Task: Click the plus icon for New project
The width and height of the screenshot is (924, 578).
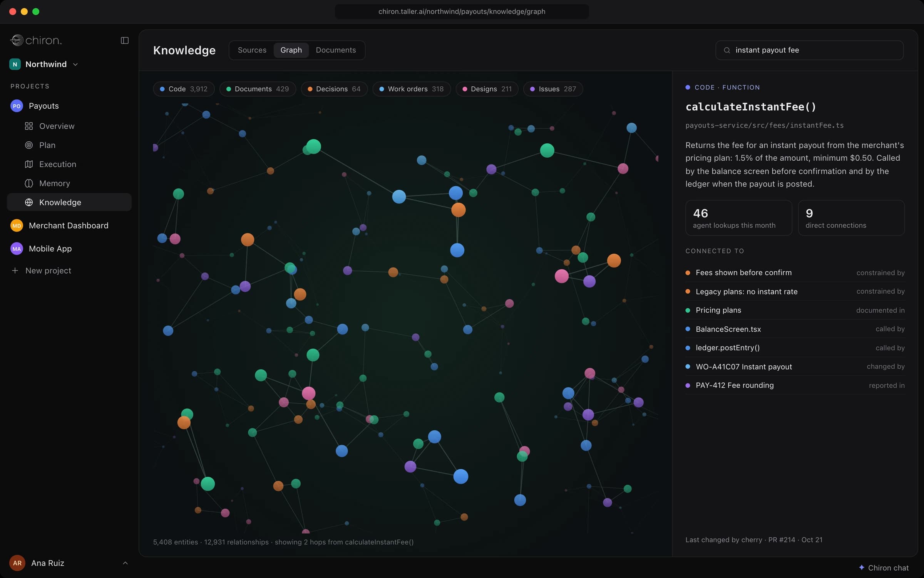Action: [x=15, y=271]
